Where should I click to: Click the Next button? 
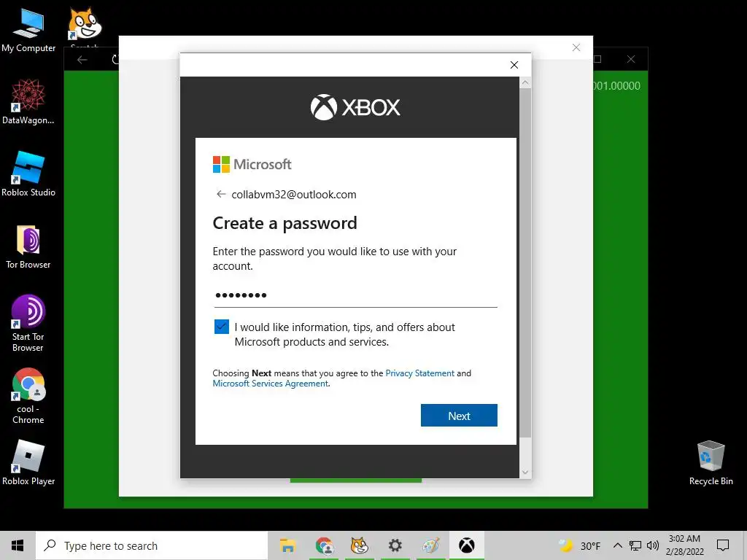click(459, 415)
